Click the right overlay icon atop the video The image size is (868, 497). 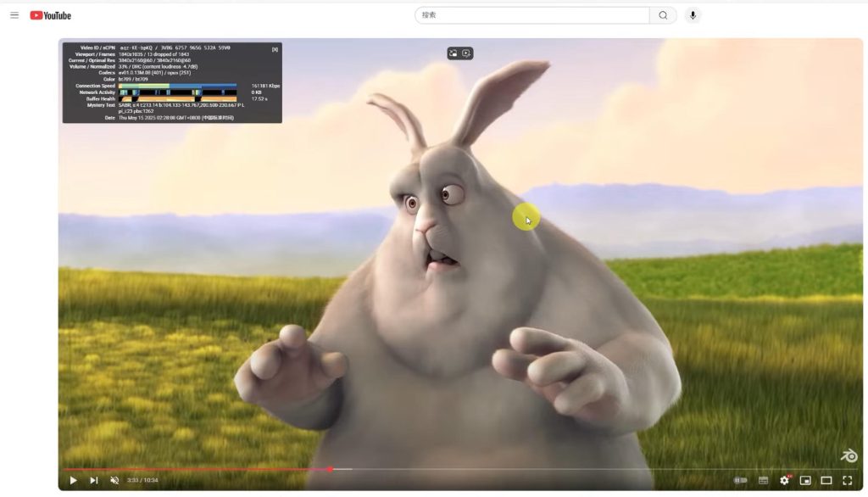[467, 53]
